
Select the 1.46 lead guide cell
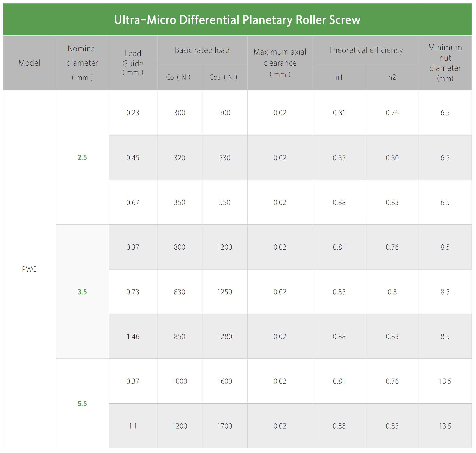point(133,336)
